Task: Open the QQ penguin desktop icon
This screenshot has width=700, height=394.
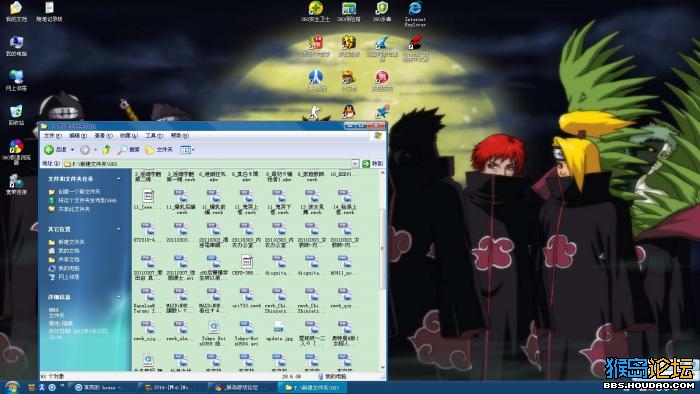Action: [349, 111]
